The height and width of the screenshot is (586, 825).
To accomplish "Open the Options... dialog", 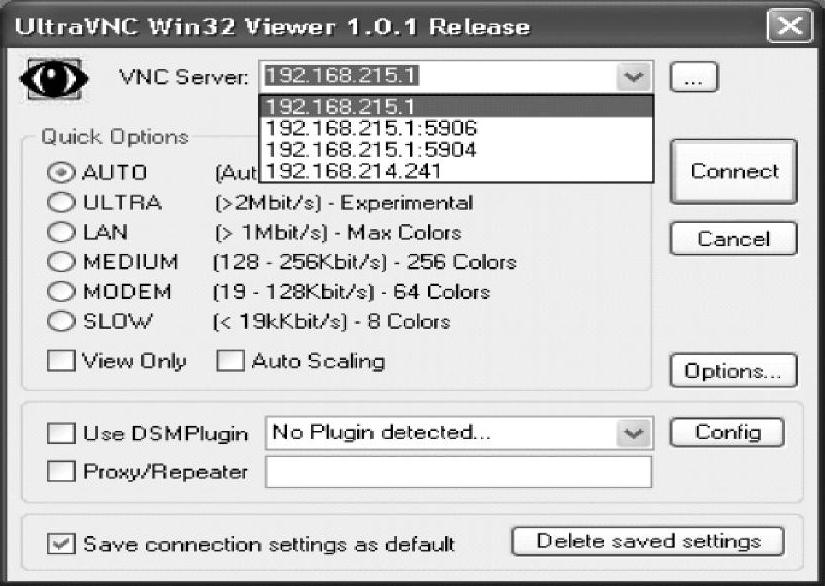I will coord(733,370).
